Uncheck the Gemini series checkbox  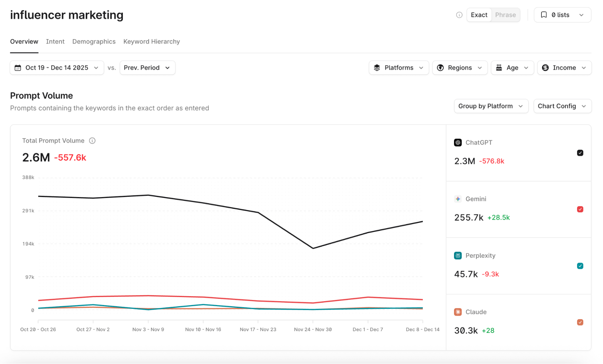click(x=580, y=209)
